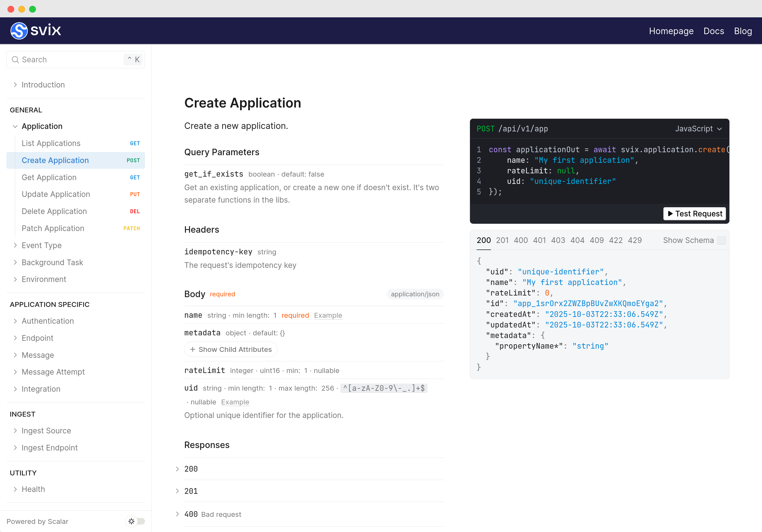
Task: Select Delete Application in the sidebar
Action: click(54, 211)
